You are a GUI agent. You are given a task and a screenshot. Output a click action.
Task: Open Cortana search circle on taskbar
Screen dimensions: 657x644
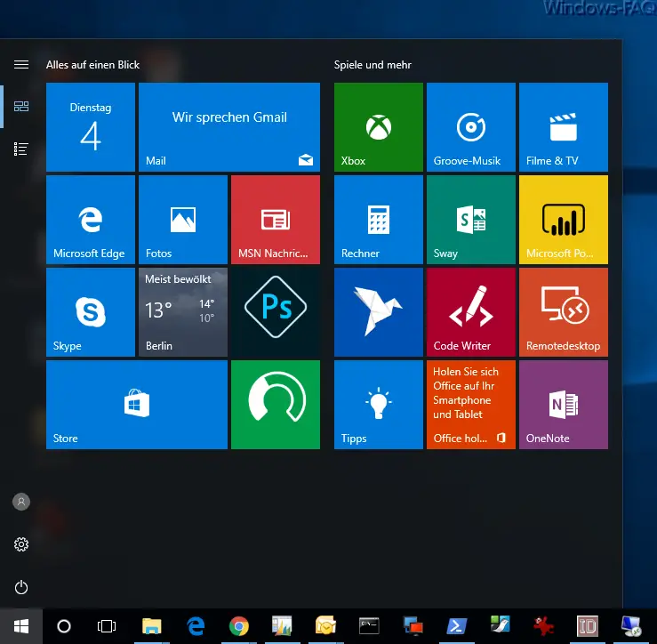(64, 626)
